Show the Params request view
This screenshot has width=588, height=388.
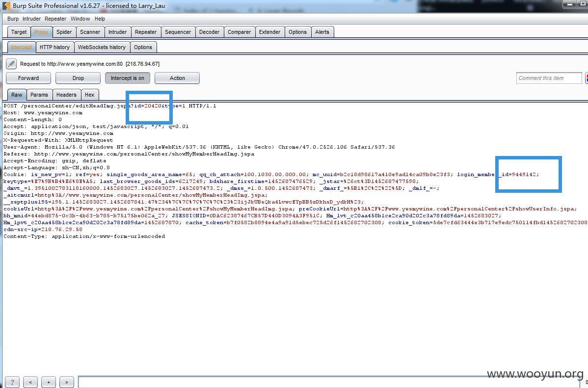[39, 95]
